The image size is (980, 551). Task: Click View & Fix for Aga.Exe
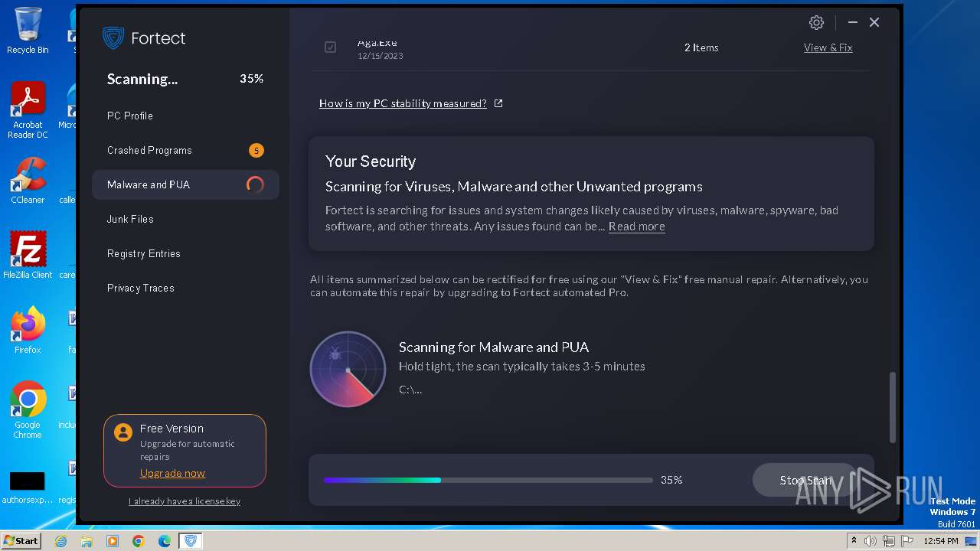(828, 47)
